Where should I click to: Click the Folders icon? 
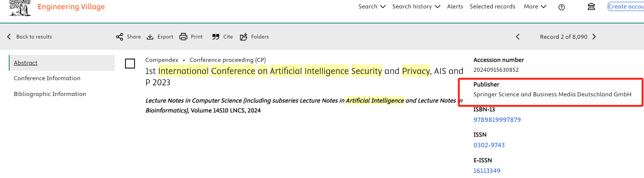click(x=244, y=37)
